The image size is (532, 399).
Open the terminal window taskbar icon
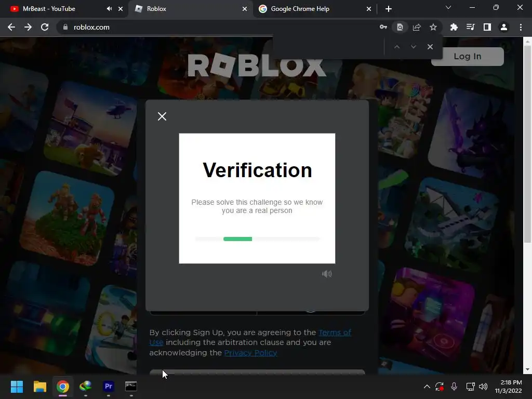point(131,387)
